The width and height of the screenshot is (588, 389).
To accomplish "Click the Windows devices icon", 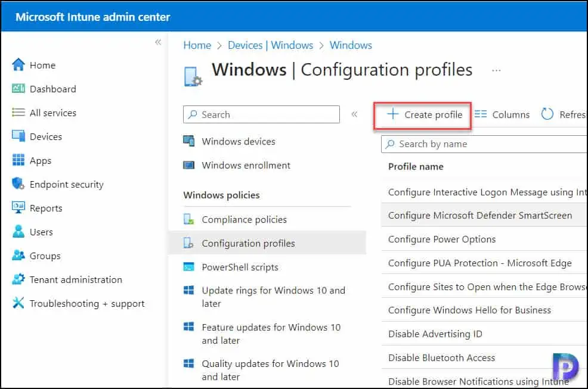I will click(188, 141).
